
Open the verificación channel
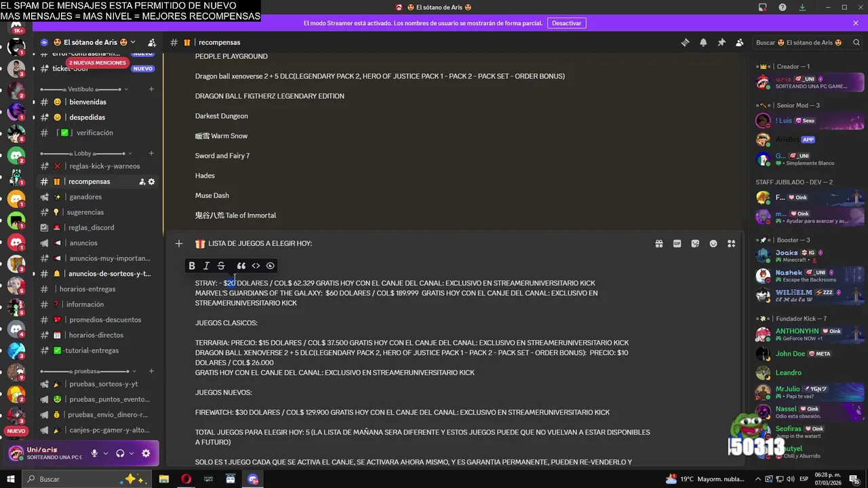(97, 133)
